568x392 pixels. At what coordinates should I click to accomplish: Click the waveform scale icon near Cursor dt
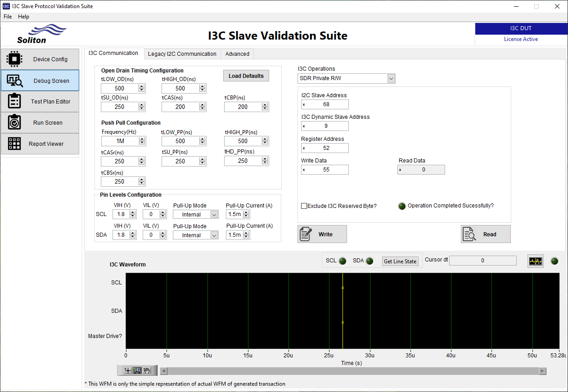[535, 261]
